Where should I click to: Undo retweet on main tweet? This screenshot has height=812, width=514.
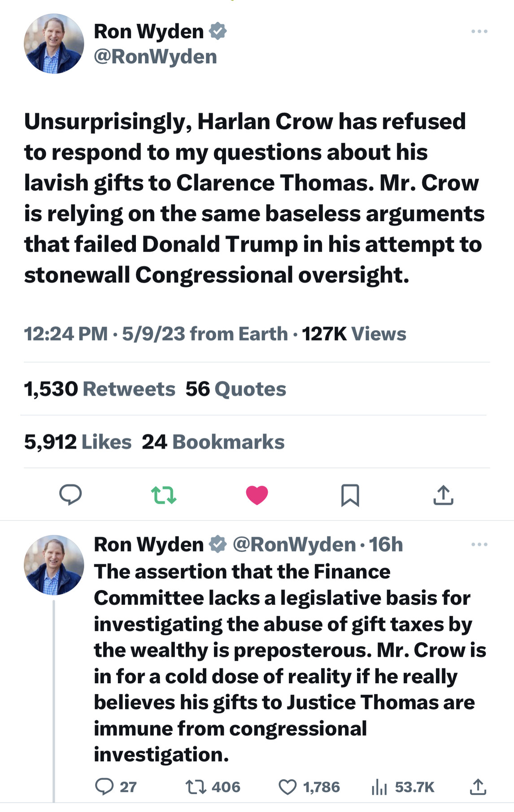click(x=164, y=495)
